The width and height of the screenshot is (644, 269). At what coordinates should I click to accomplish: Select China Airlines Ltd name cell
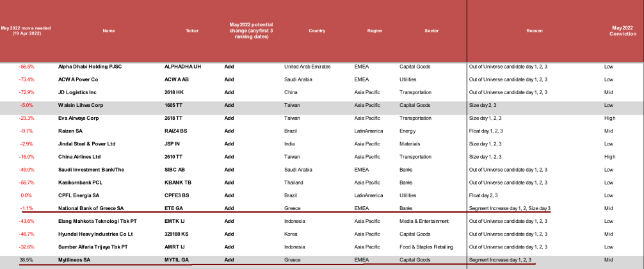tap(79, 157)
